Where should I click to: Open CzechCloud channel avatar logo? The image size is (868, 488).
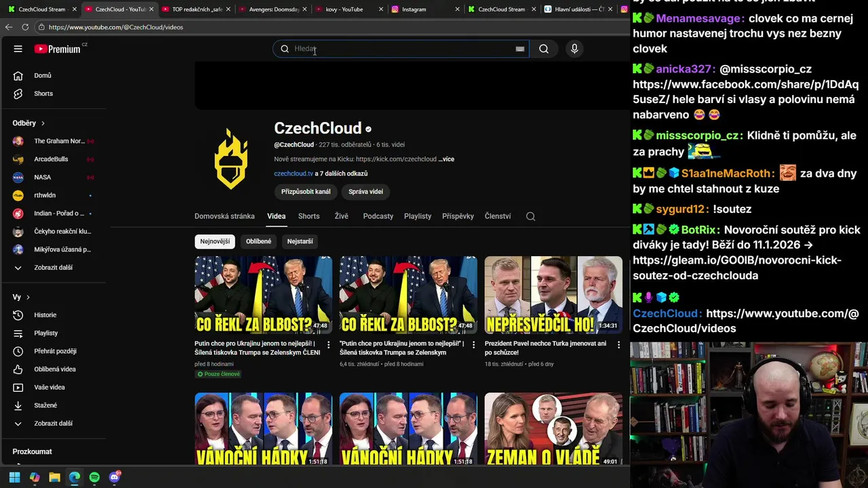231,159
